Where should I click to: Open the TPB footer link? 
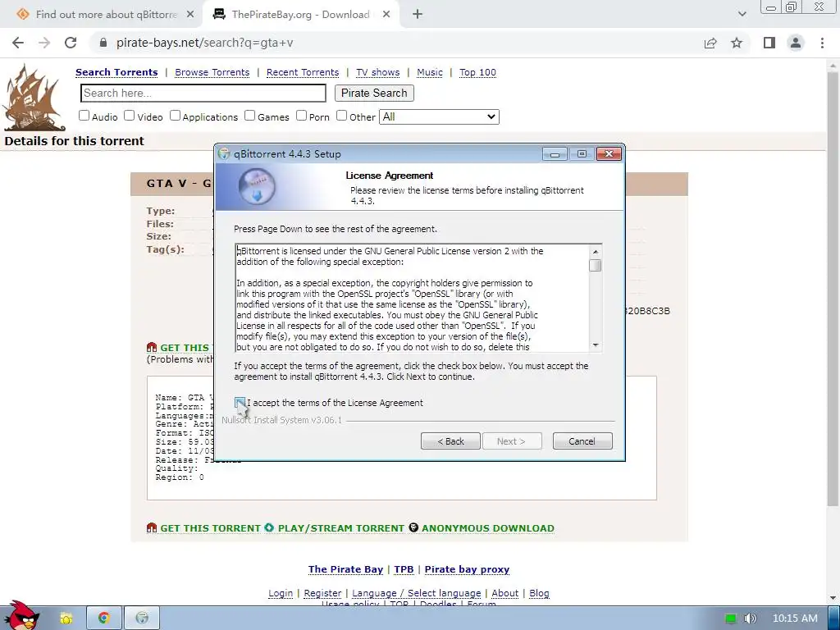tap(404, 569)
